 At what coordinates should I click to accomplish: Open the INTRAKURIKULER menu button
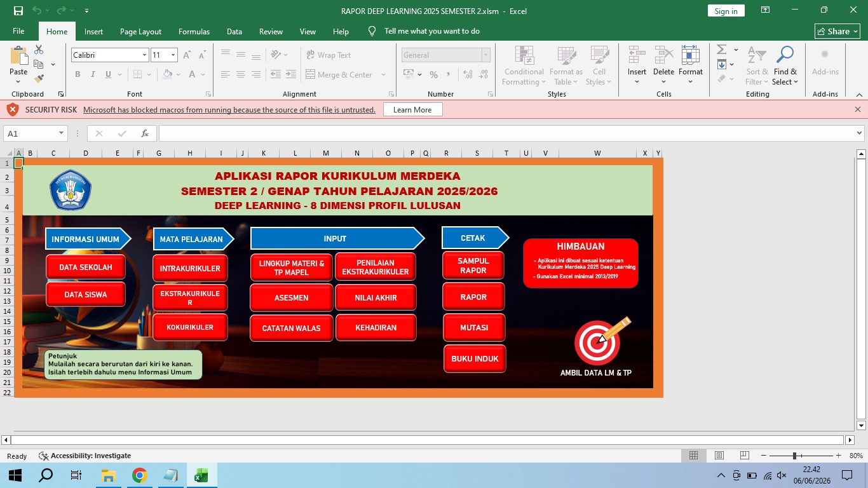pyautogui.click(x=190, y=268)
